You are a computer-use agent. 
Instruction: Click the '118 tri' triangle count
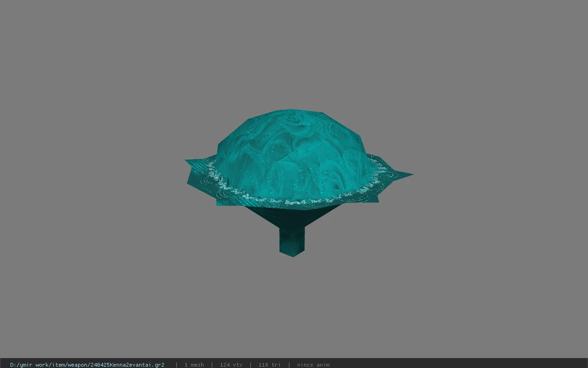click(x=269, y=365)
